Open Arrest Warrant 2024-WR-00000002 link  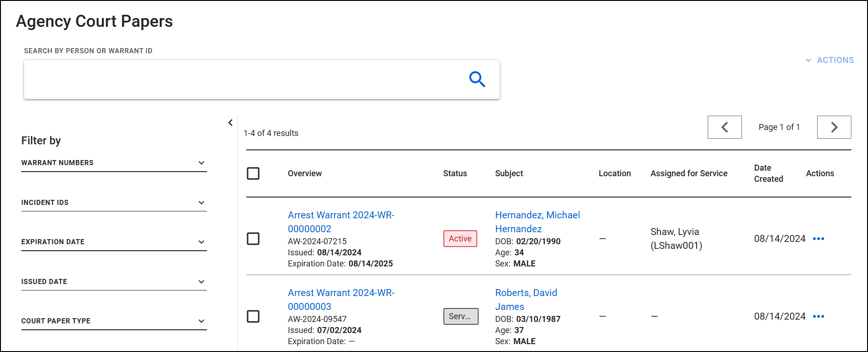(x=340, y=222)
